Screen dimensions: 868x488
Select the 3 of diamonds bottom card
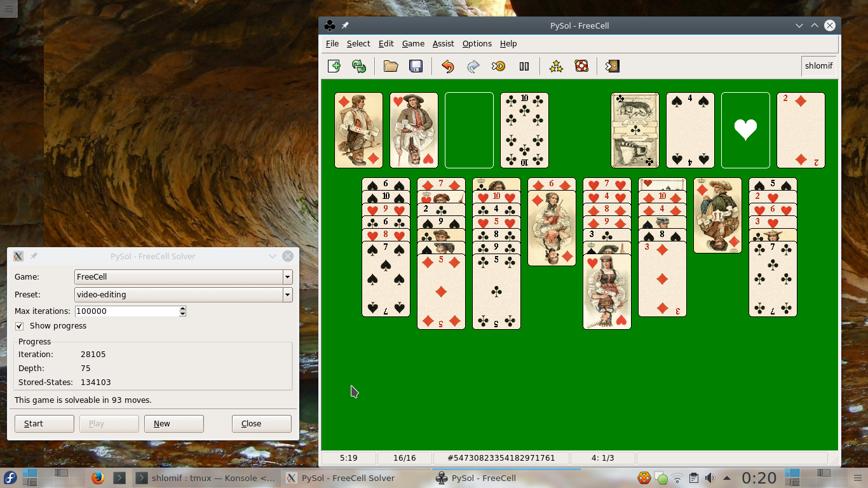coord(662,279)
